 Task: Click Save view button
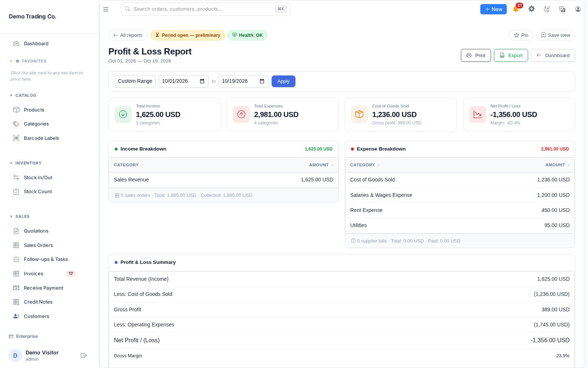tap(556, 35)
